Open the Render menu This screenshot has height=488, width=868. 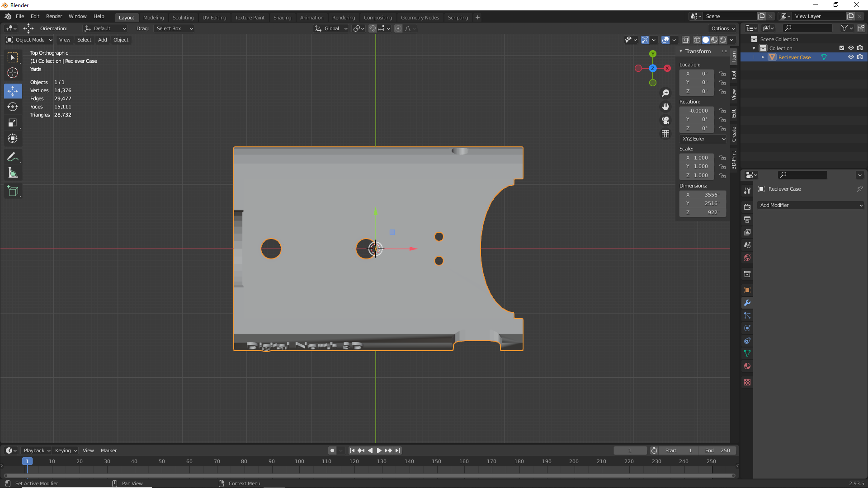54,16
